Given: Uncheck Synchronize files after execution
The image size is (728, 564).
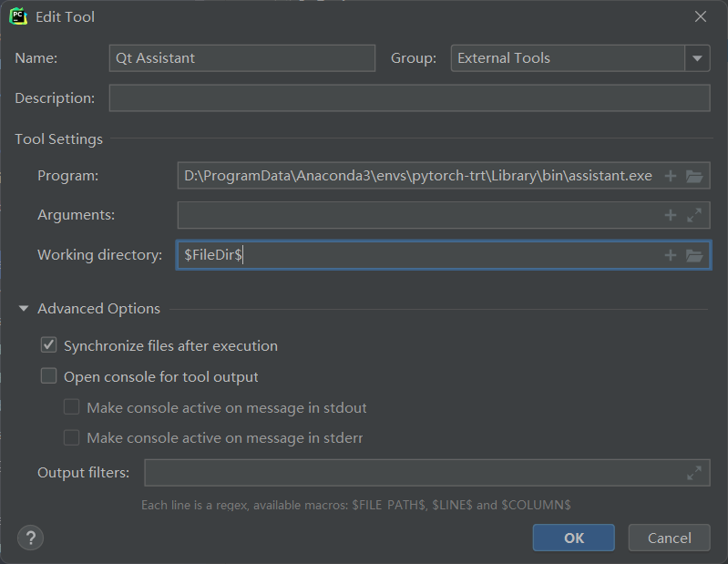Looking at the screenshot, I should tap(49, 346).
